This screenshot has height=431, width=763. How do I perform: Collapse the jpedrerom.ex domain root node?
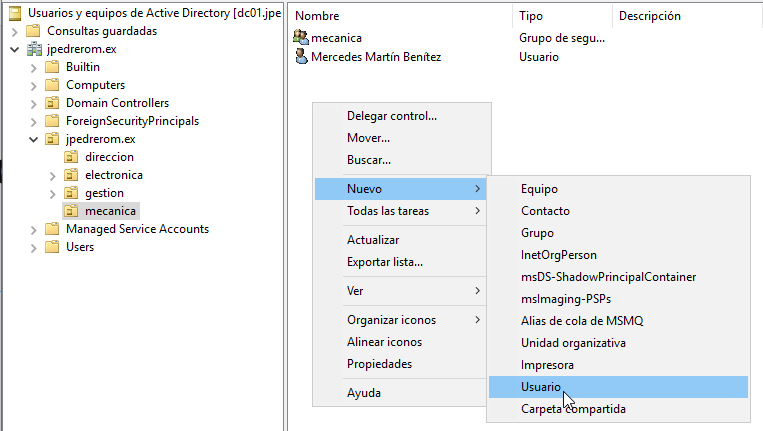(14, 49)
